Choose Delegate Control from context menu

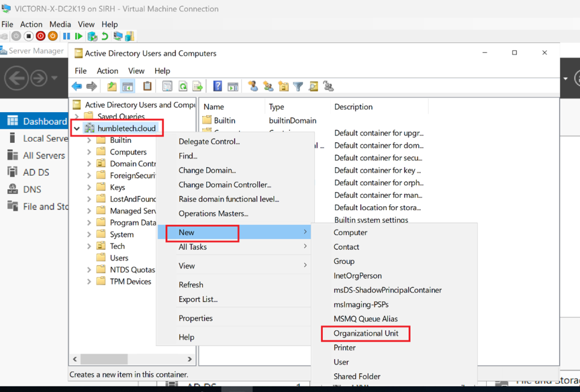(x=209, y=142)
